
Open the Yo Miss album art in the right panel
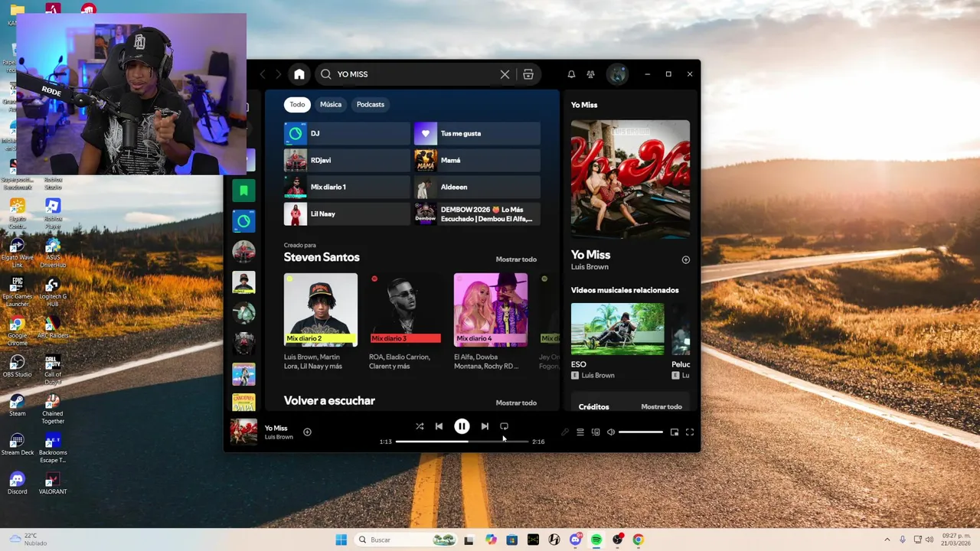pyautogui.click(x=630, y=179)
